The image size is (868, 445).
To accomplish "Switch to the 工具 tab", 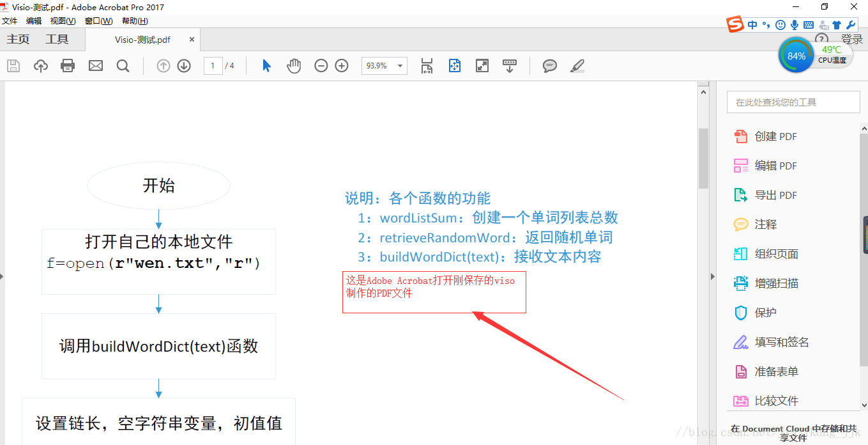I will tap(57, 40).
